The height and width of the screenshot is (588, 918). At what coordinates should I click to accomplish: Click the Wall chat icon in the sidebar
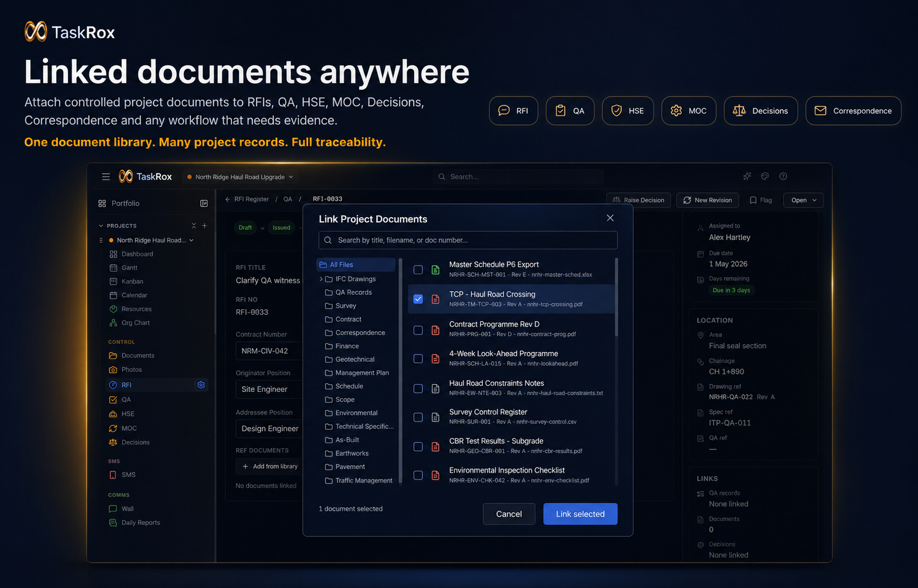pyautogui.click(x=113, y=509)
